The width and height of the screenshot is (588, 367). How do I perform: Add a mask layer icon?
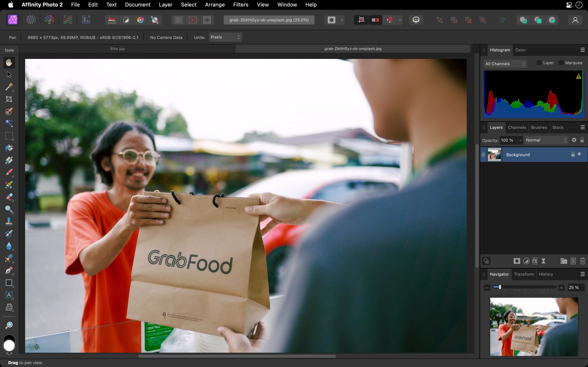(x=517, y=261)
